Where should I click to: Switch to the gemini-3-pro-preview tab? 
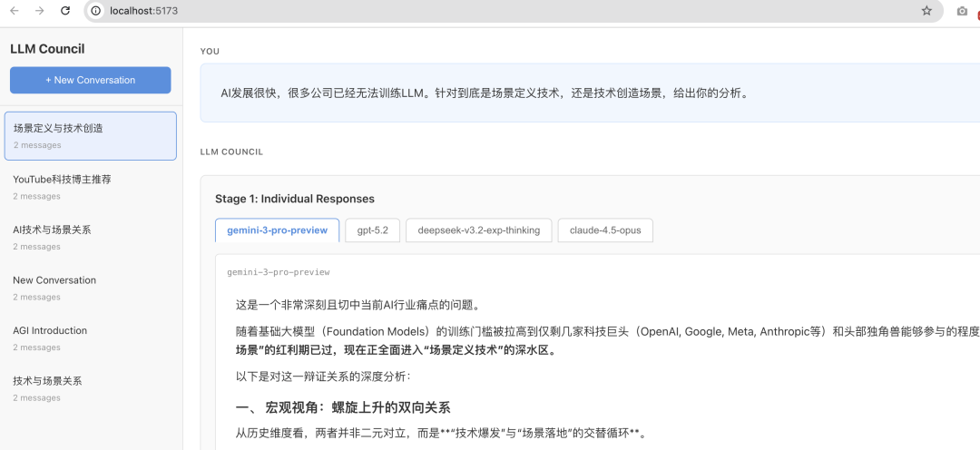tap(277, 230)
